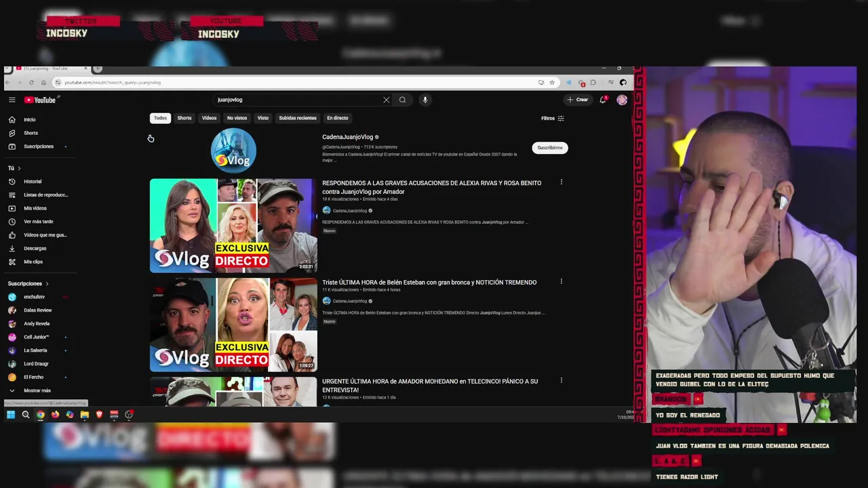Viewport: 868px width, 488px height.
Task: Click the YouTube logo
Action: (x=40, y=100)
